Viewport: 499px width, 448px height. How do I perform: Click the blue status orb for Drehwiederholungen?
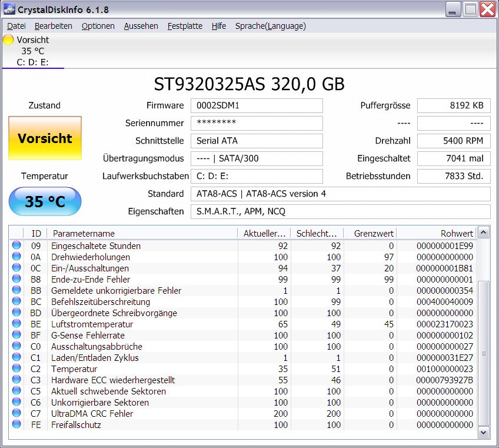16,256
